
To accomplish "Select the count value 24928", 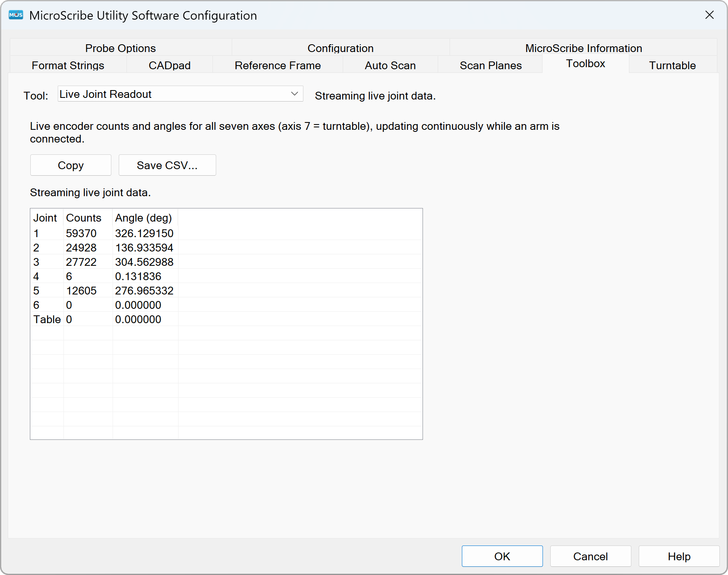I will tap(81, 247).
